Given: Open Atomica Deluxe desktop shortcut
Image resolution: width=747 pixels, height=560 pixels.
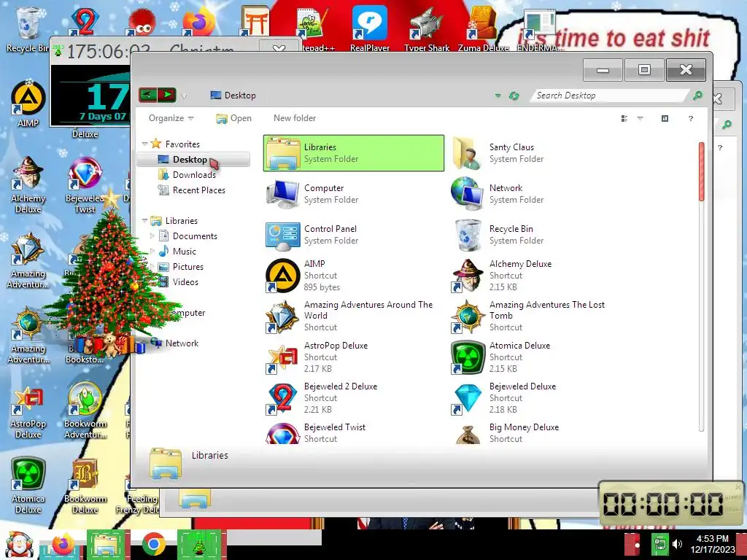Looking at the screenshot, I should coord(28,485).
